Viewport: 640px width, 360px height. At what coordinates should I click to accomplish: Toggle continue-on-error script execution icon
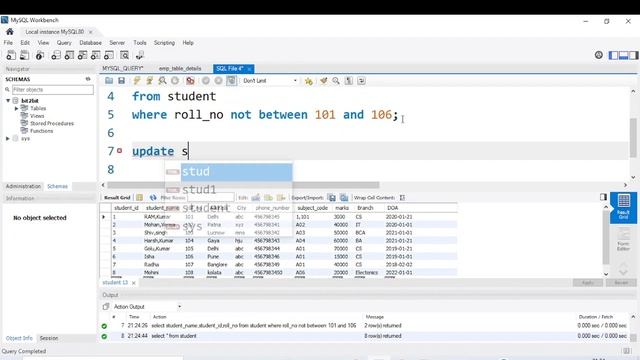point(190,81)
